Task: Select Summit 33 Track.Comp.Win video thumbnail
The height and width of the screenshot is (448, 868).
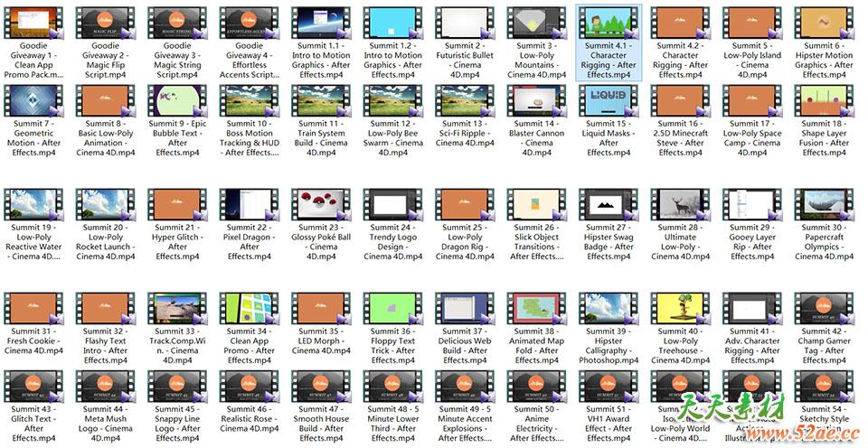Action: coord(177,309)
